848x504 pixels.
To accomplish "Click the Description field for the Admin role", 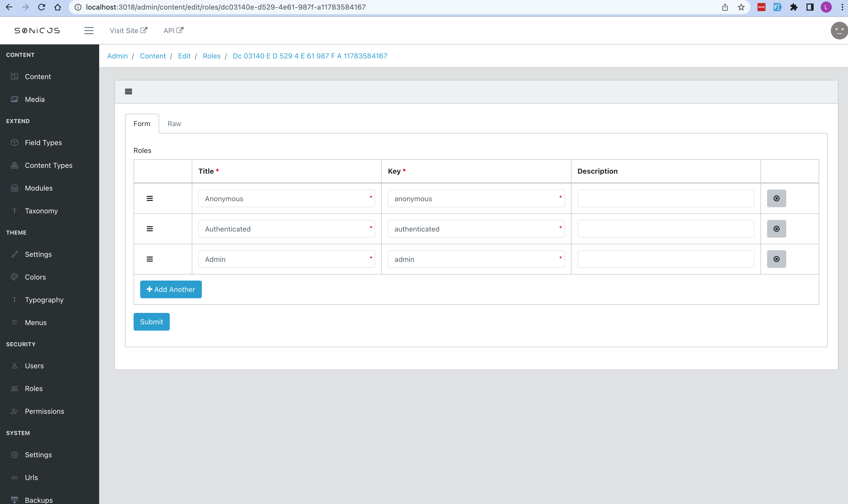I will tap(665, 259).
